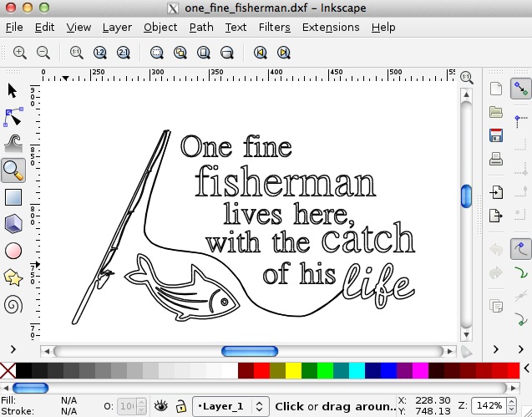Select the Node editing tool
The width and height of the screenshot is (532, 417).
pos(13,116)
